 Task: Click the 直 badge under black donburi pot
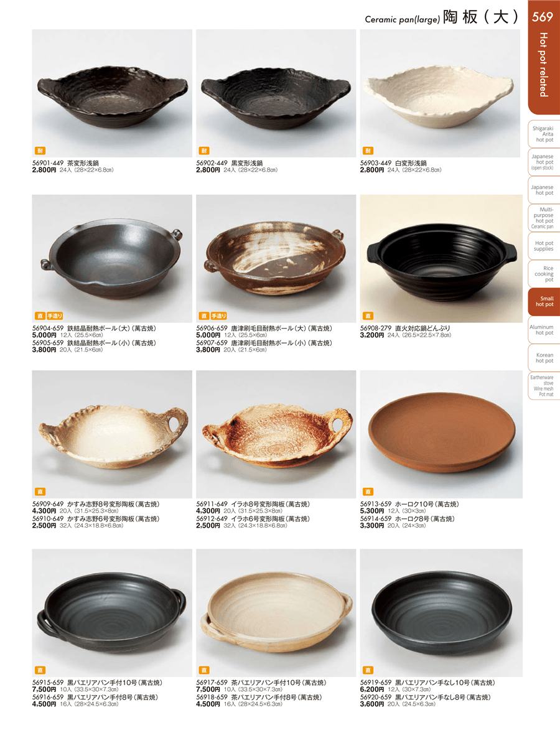[x=368, y=316]
